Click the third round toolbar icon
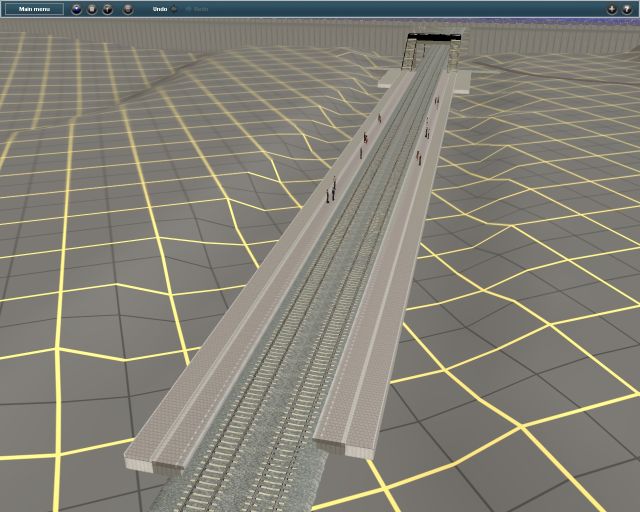640x512 pixels. [108, 9]
